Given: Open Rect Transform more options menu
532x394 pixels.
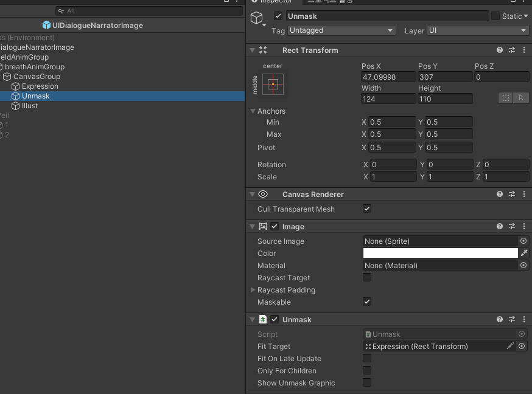Looking at the screenshot, I should pyautogui.click(x=524, y=50).
